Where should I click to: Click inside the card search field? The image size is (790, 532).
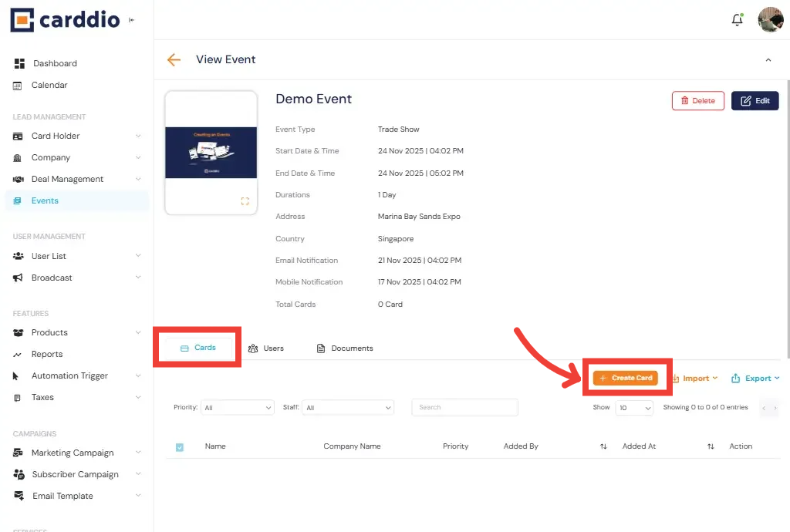[464, 407]
